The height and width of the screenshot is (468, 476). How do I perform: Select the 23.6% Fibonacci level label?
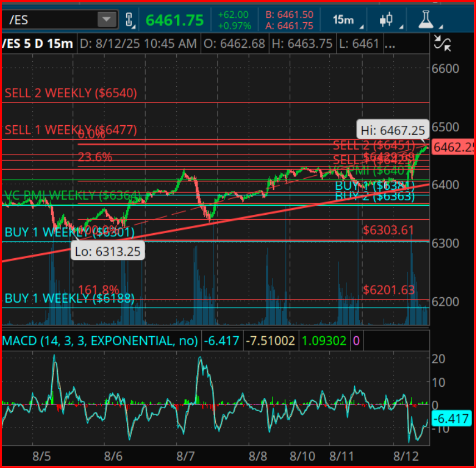click(95, 157)
